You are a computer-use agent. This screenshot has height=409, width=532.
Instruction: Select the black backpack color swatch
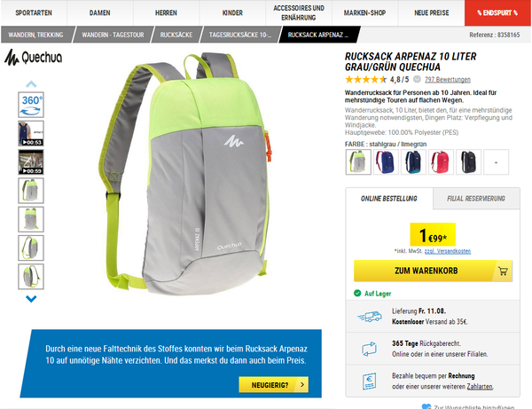[x=468, y=162]
